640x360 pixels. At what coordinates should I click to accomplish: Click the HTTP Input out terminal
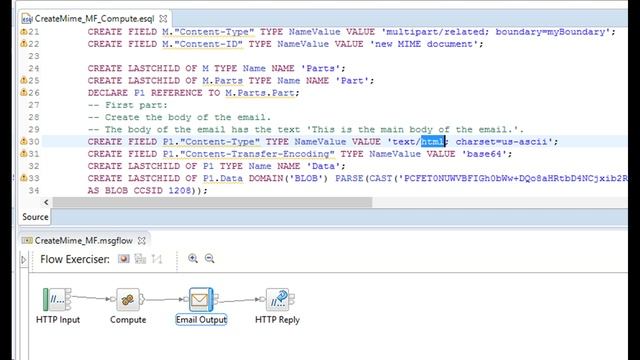[68, 297]
